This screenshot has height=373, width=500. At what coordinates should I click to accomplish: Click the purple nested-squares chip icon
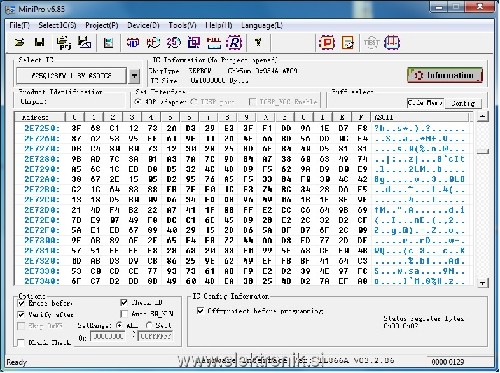tap(194, 43)
